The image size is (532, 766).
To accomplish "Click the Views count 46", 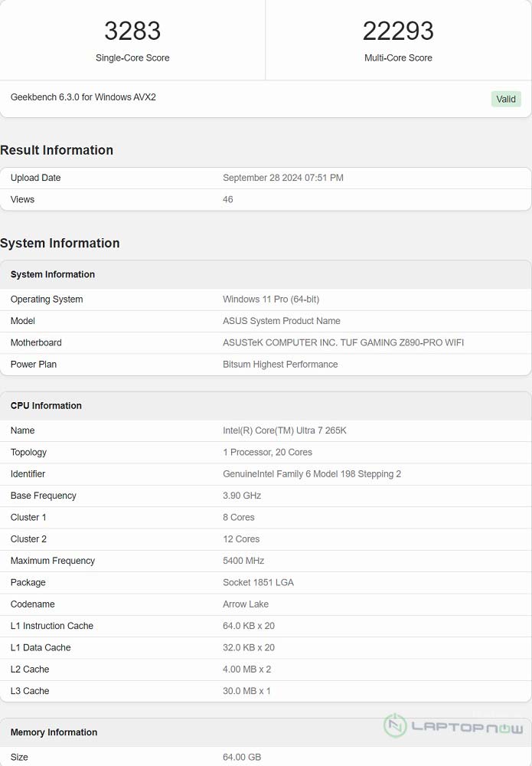I will coord(228,199).
